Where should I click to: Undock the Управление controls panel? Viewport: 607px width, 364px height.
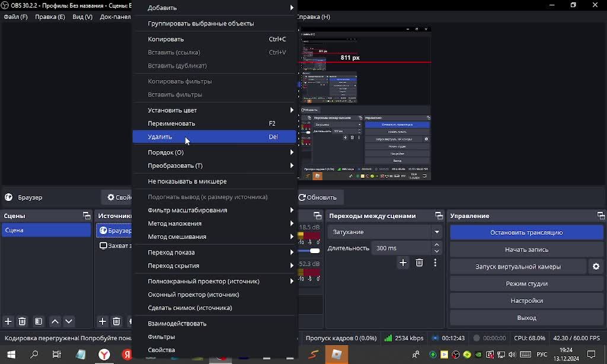601,216
